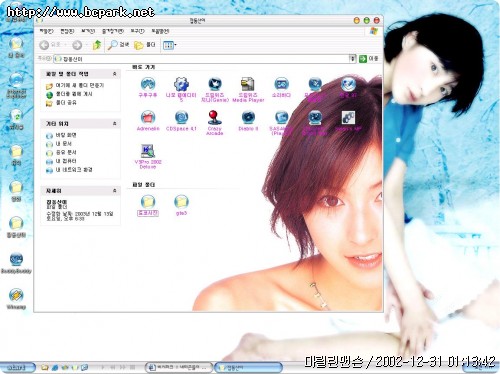Open the Help (도움말) menu

[160, 31]
